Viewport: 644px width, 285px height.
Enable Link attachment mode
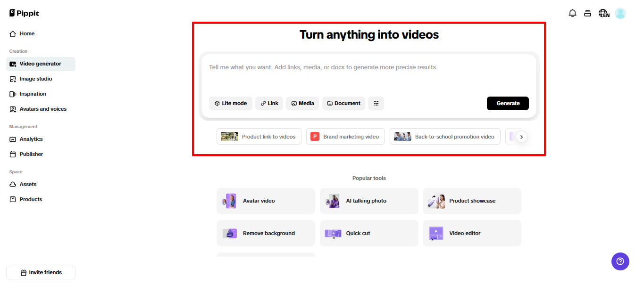coord(269,103)
